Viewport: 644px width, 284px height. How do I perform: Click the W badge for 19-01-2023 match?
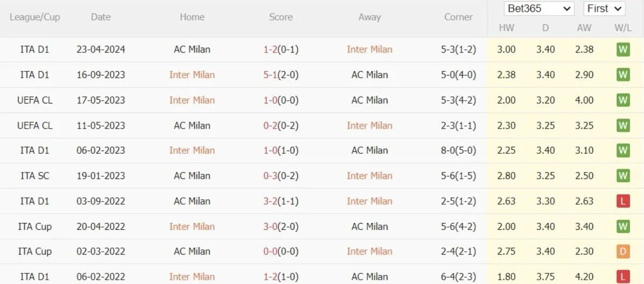[x=623, y=176]
